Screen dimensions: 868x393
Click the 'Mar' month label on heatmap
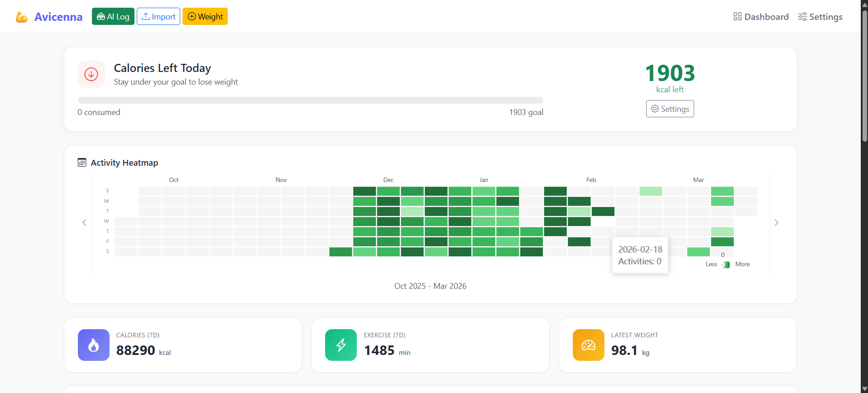pos(698,180)
